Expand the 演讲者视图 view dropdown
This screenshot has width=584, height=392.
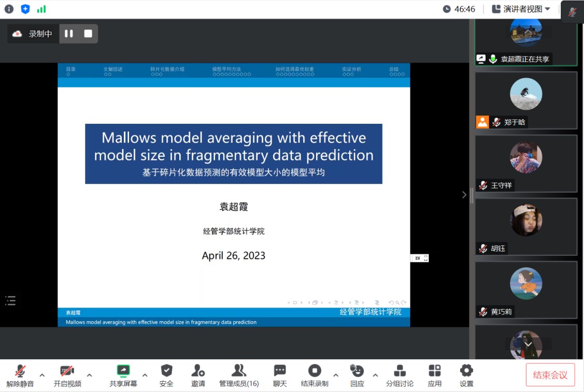[521, 9]
